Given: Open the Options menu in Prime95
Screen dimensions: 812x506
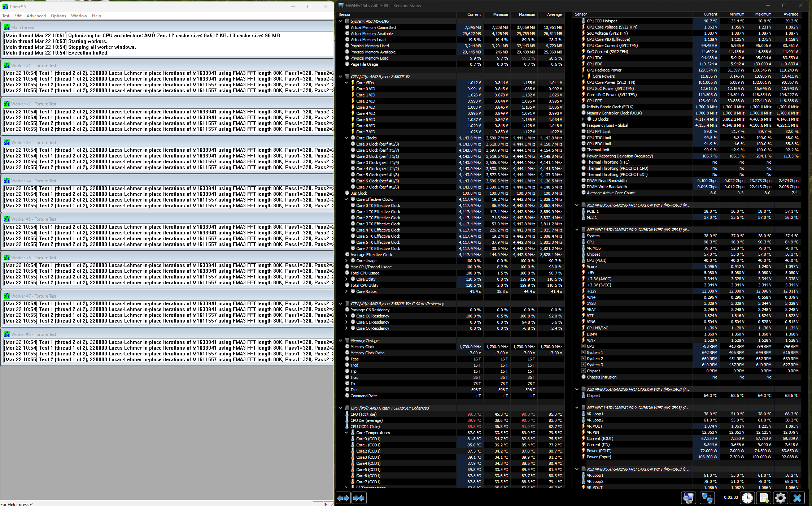Looking at the screenshot, I should pos(58,16).
